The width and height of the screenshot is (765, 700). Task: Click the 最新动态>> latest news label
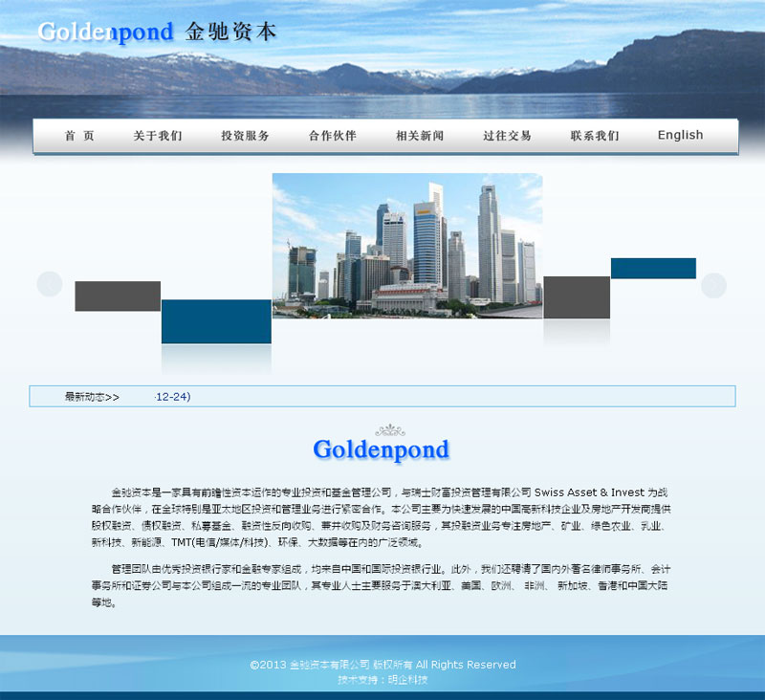(x=92, y=397)
